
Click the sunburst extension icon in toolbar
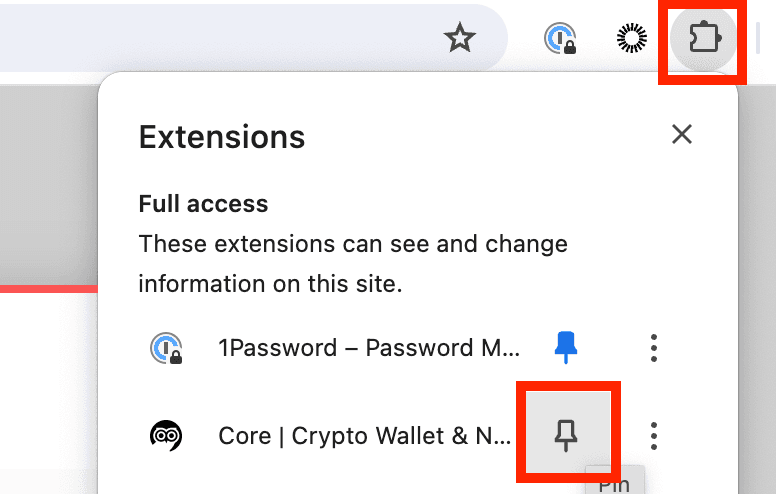click(631, 39)
